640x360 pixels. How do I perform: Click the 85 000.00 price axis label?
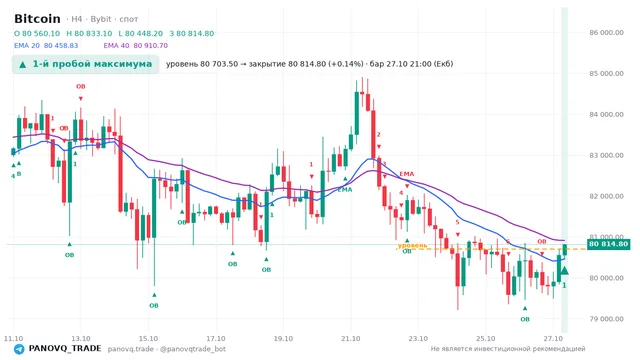607,73
